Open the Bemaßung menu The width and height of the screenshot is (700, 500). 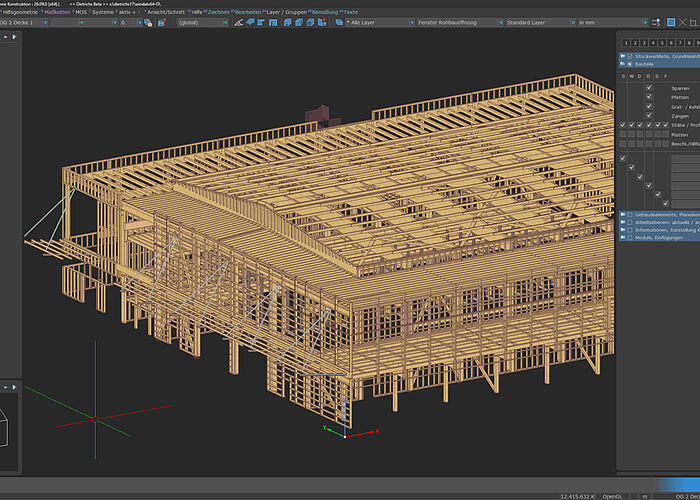tap(325, 12)
